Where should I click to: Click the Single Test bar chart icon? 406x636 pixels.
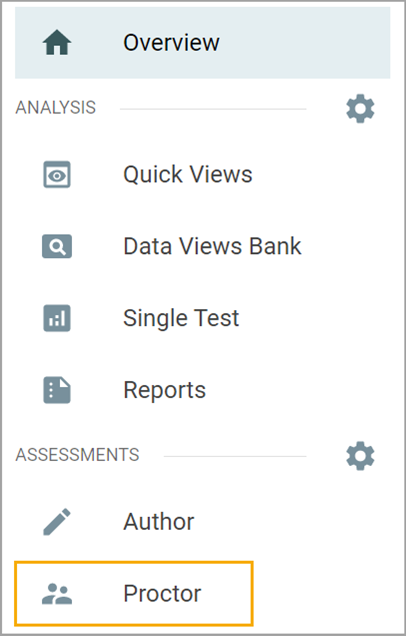tap(57, 318)
